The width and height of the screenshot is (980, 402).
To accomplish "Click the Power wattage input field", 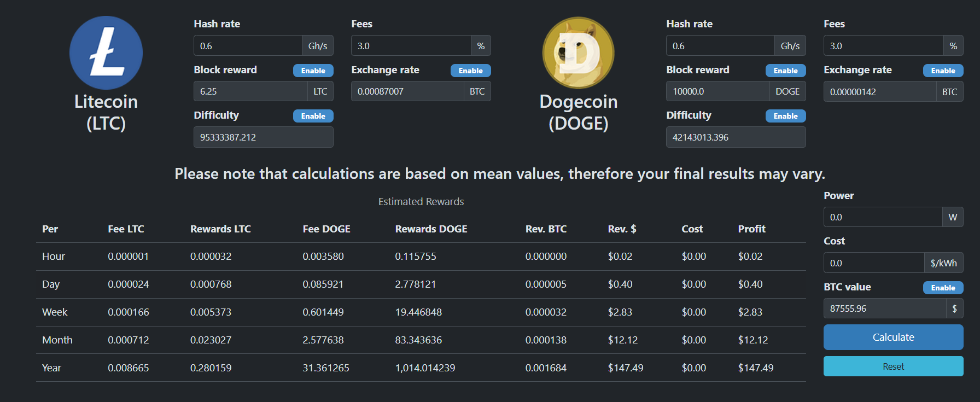I will 882,217.
